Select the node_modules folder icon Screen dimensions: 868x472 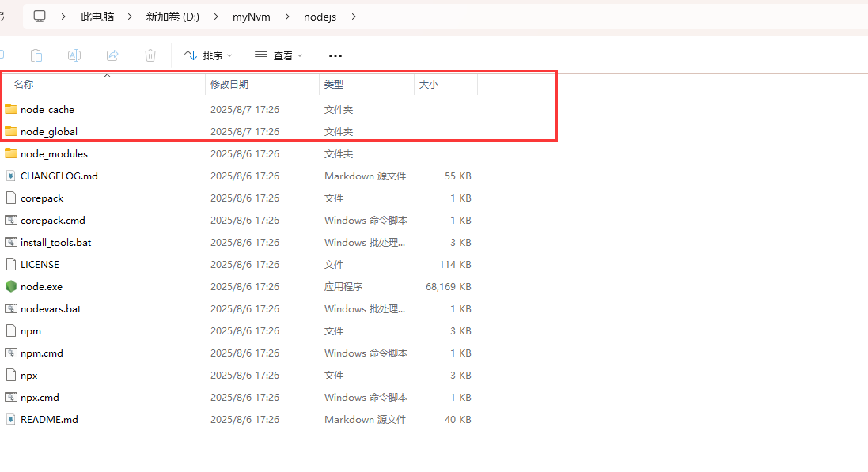click(11, 153)
